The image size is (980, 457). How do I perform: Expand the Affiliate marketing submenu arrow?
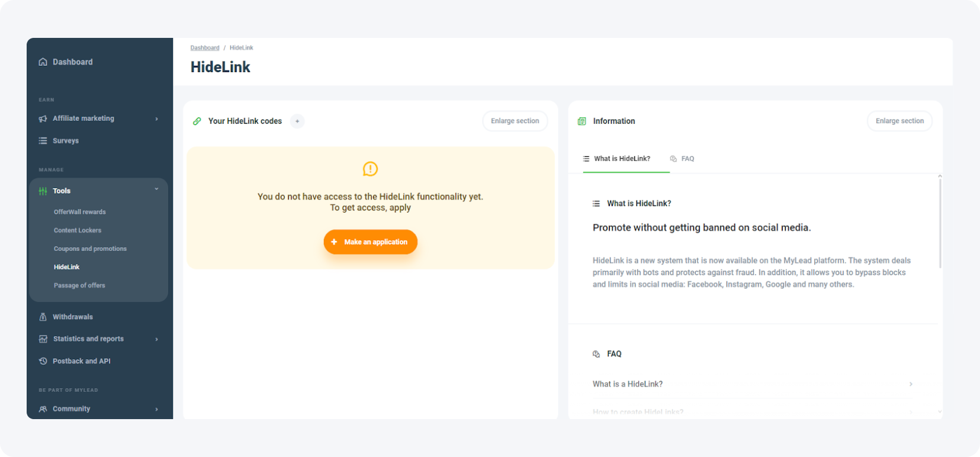157,119
